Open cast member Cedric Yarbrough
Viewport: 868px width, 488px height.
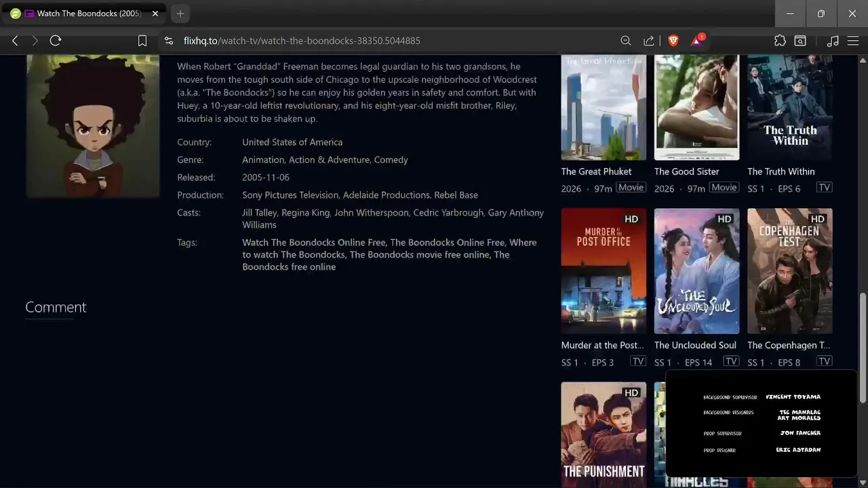tap(448, 213)
